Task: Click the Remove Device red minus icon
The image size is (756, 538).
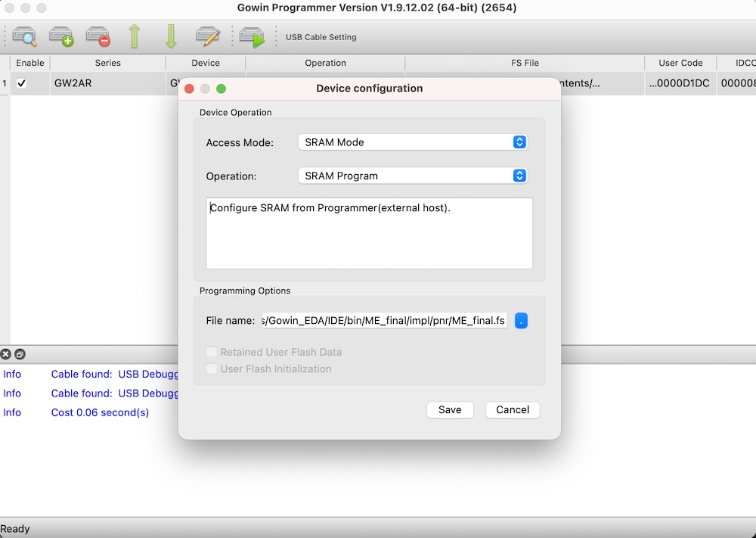Action: 98,36
